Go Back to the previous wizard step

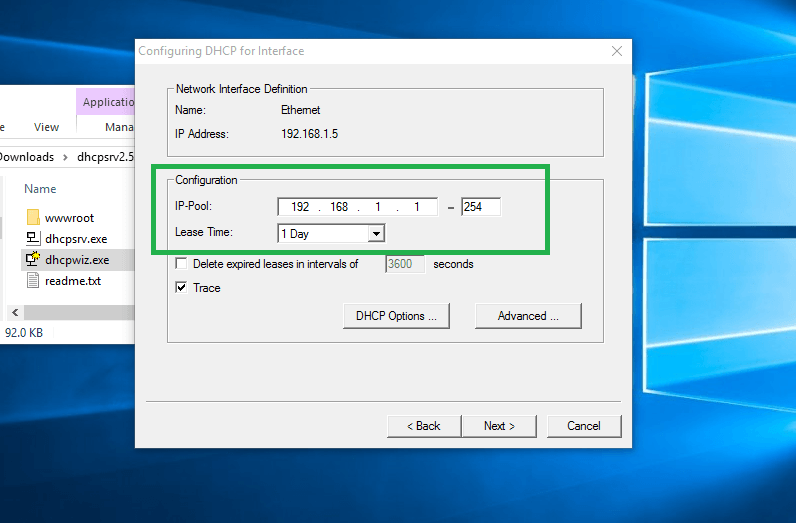pos(423,426)
